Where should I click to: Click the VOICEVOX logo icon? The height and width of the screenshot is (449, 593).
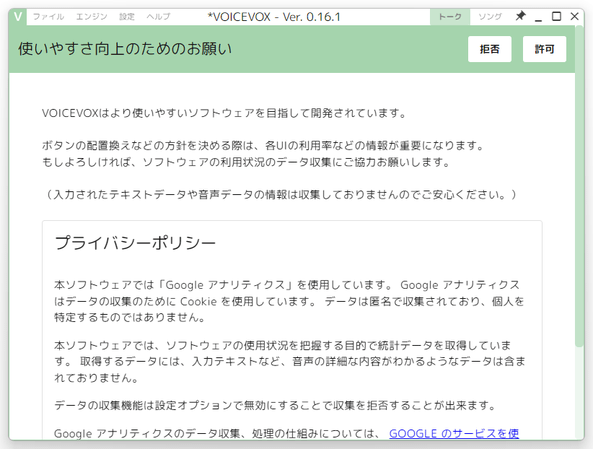point(18,17)
